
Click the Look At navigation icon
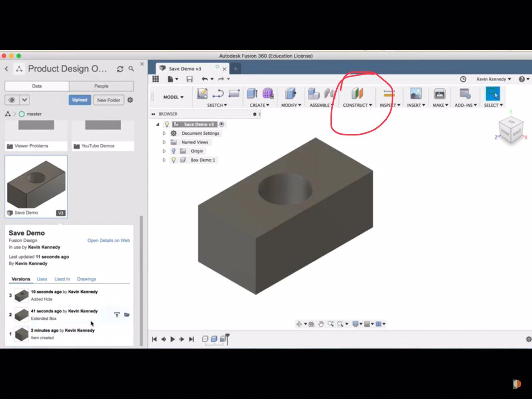coord(311,324)
